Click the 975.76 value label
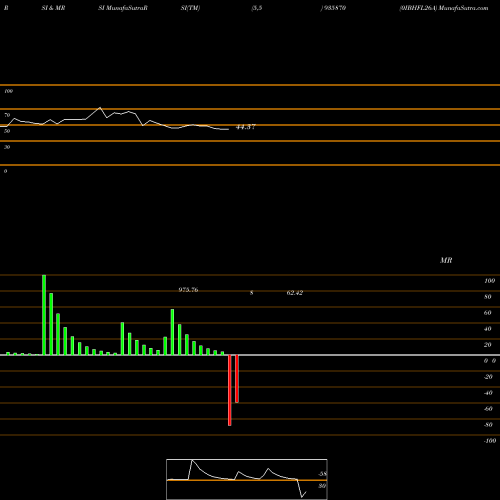Image resolution: width=500 pixels, height=500 pixels. click(x=188, y=290)
